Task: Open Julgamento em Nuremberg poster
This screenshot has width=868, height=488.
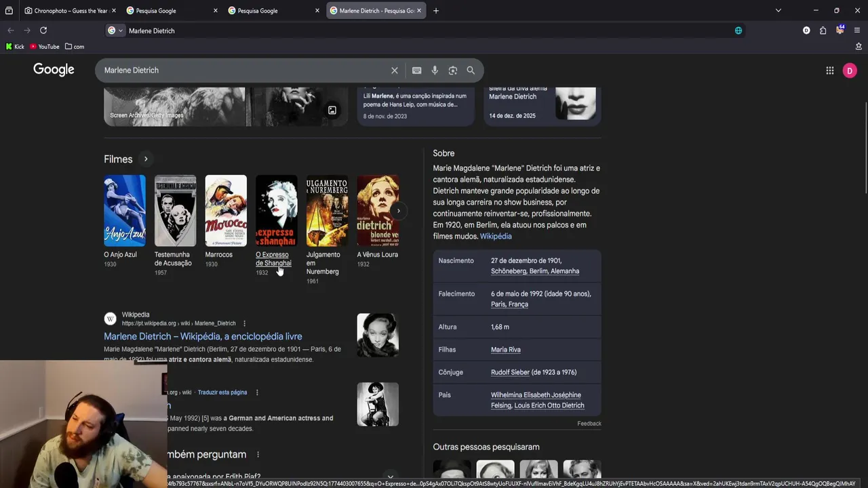Action: pyautogui.click(x=327, y=211)
